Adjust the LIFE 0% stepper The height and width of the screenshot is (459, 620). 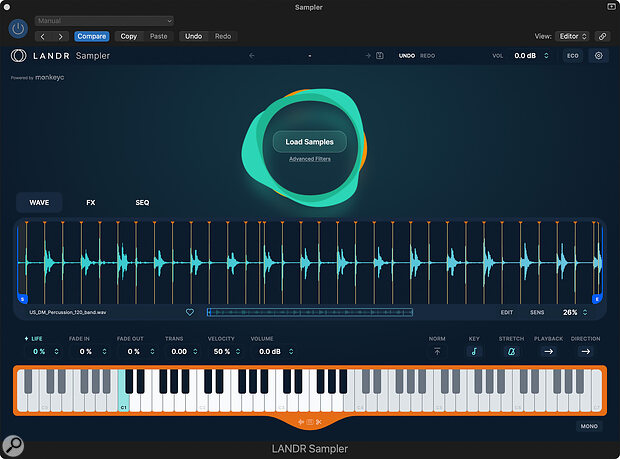pyautogui.click(x=57, y=351)
